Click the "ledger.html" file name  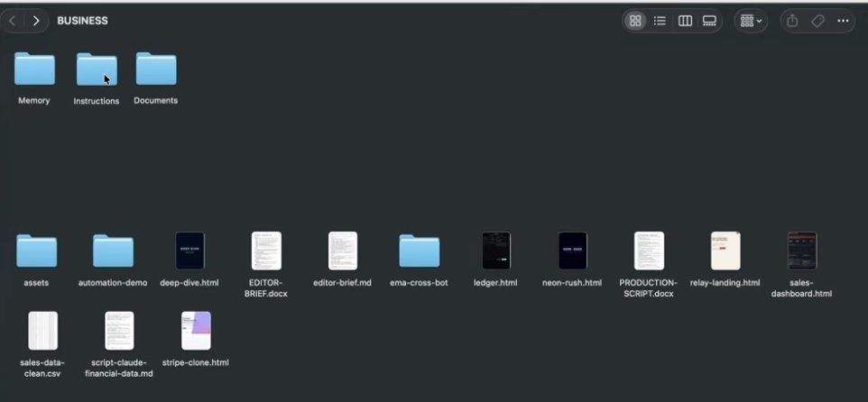(495, 283)
